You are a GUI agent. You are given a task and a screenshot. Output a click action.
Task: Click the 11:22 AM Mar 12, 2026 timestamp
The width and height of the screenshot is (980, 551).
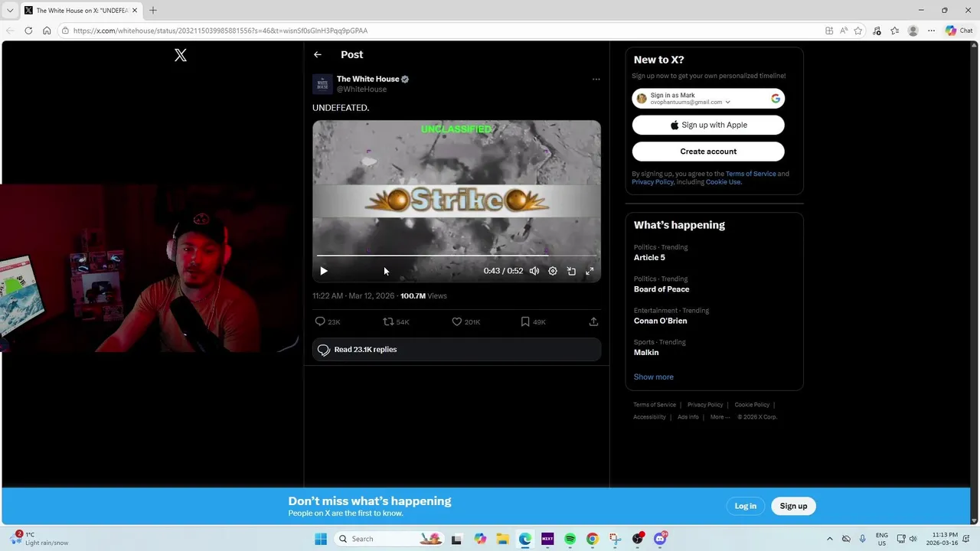coord(353,295)
